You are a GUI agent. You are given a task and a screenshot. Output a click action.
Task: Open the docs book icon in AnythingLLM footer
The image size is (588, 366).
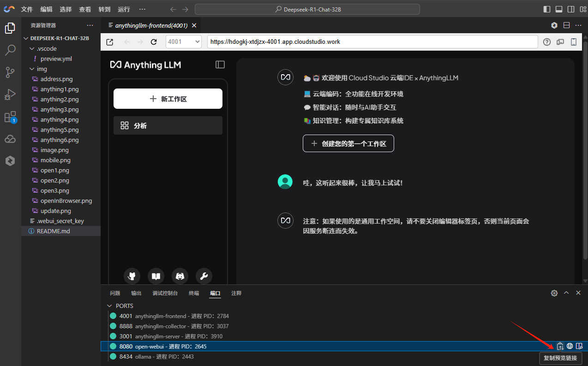pos(156,276)
